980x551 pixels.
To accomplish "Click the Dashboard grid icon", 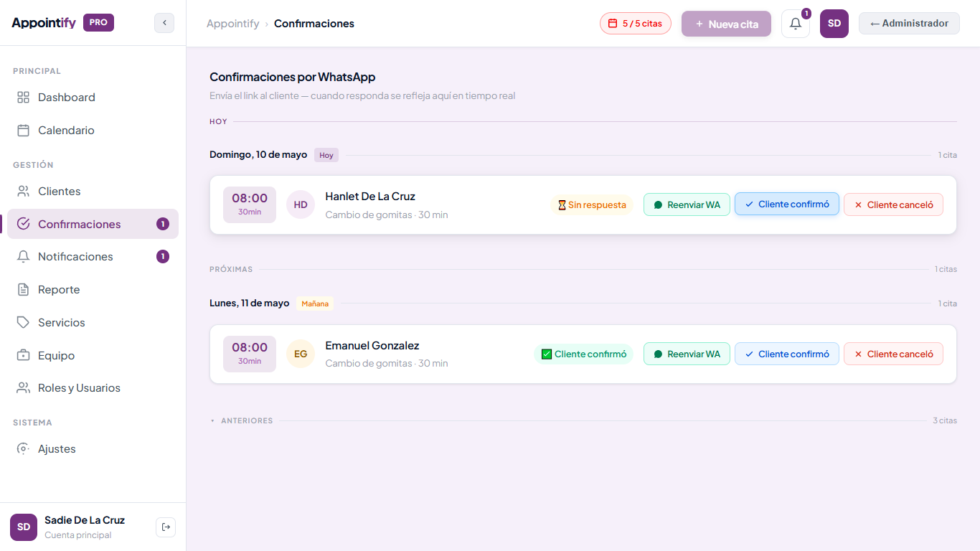I will pos(24,98).
